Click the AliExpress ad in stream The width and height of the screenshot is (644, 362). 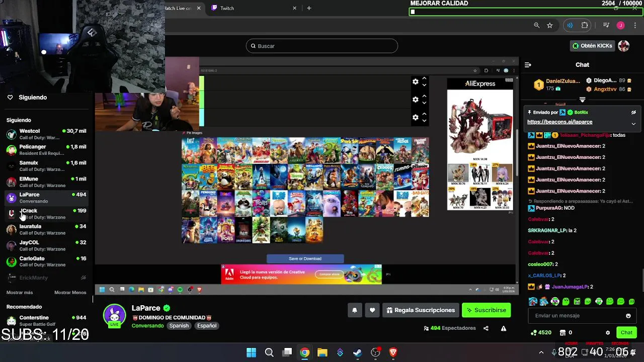[x=480, y=144]
